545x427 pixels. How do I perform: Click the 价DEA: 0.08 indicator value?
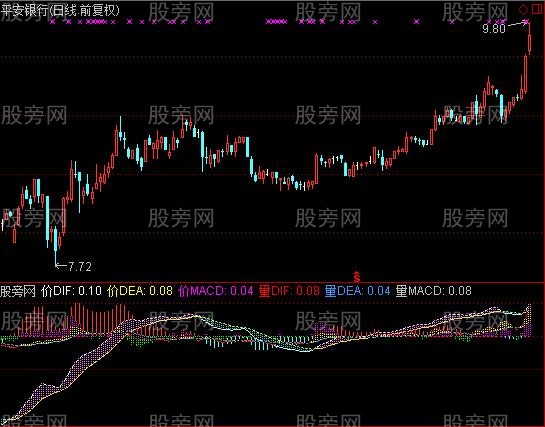(x=140, y=290)
